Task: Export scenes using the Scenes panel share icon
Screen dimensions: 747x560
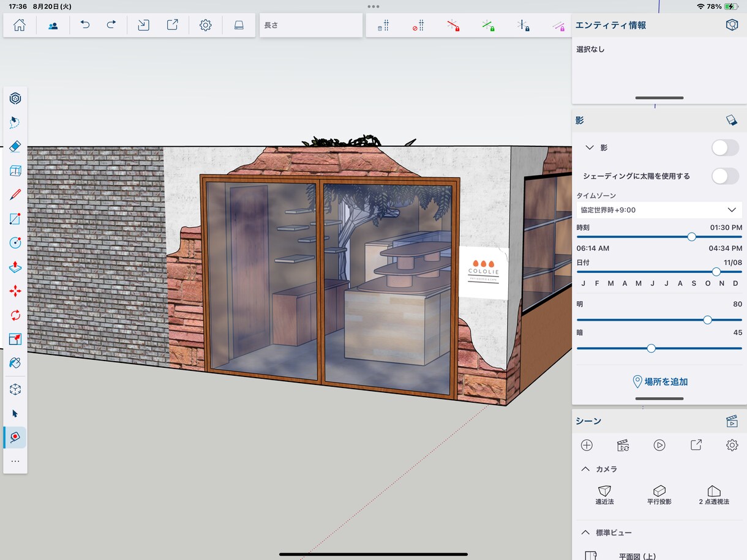Action: (x=696, y=446)
